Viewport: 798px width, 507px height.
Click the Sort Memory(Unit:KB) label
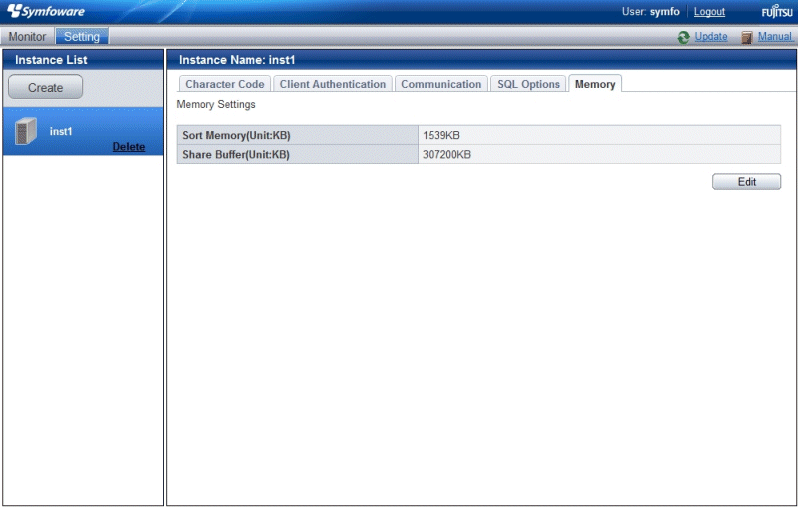point(236,135)
